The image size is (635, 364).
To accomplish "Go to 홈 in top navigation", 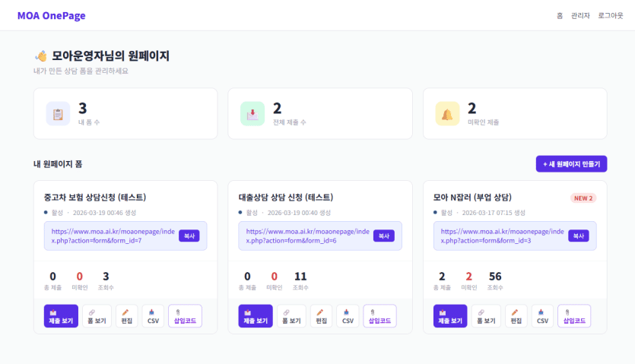I will coord(560,15).
